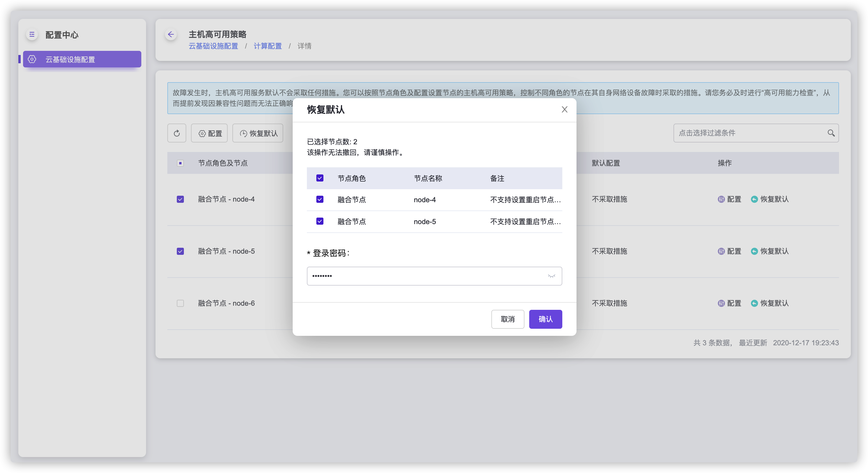Check the 融合节点 - node-6 row checkbox
This screenshot has width=868, height=473.
(180, 303)
